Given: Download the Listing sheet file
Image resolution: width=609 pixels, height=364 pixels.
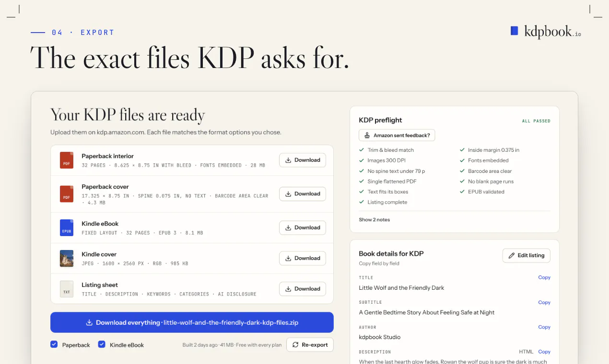Looking at the screenshot, I should (x=303, y=289).
